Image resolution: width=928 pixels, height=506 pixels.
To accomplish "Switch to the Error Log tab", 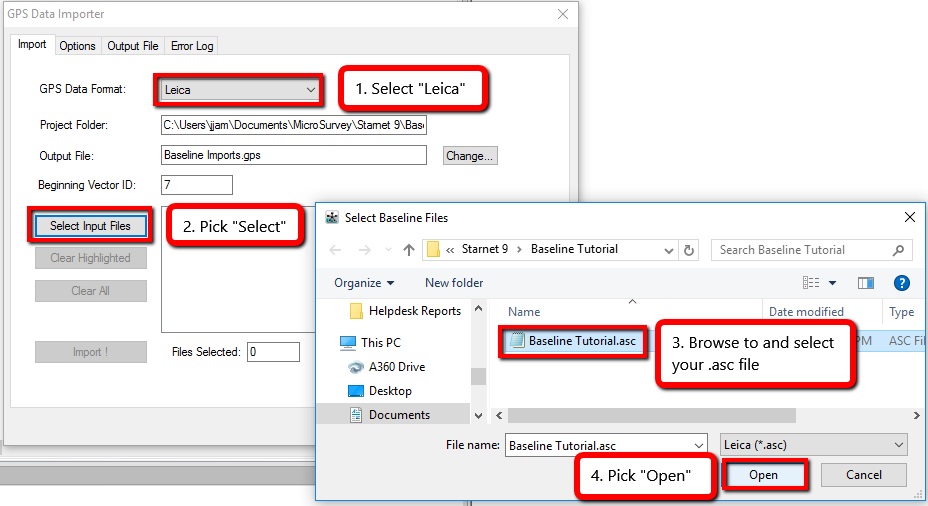I will [191, 46].
